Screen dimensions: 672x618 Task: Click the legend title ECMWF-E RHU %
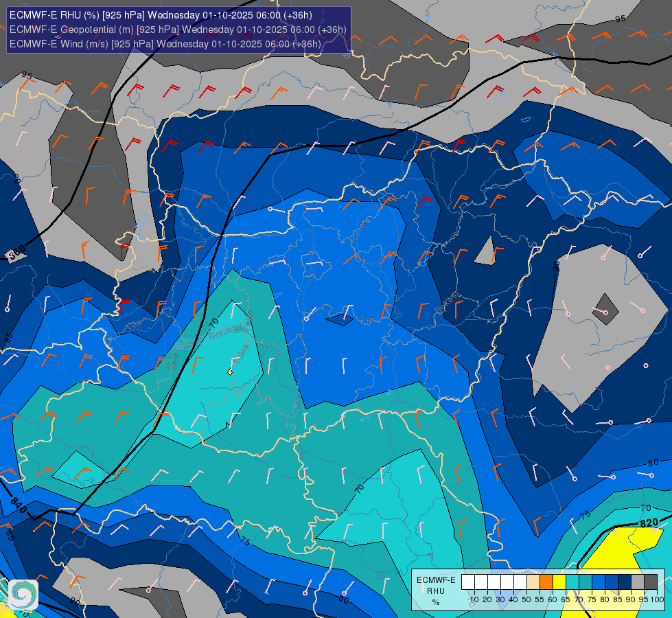click(x=436, y=591)
